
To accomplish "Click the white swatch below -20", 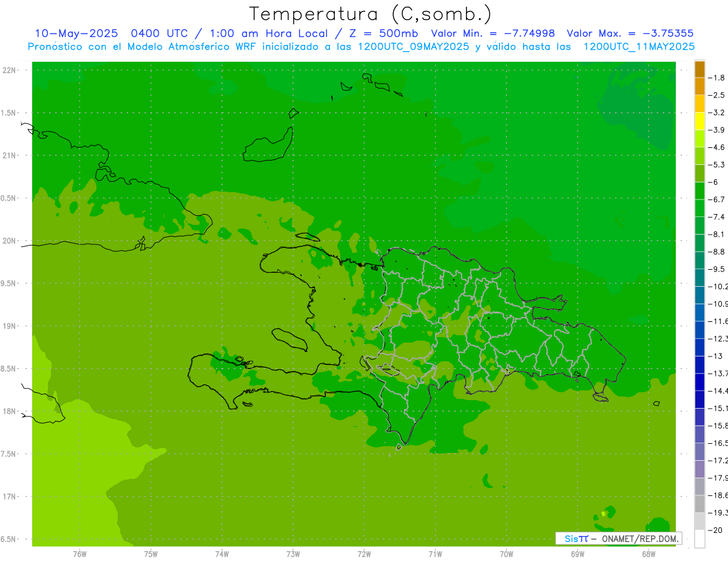I will [x=699, y=539].
